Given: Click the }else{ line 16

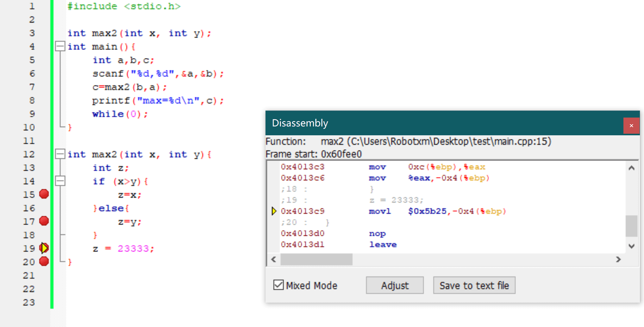Looking at the screenshot, I should coord(111,208).
